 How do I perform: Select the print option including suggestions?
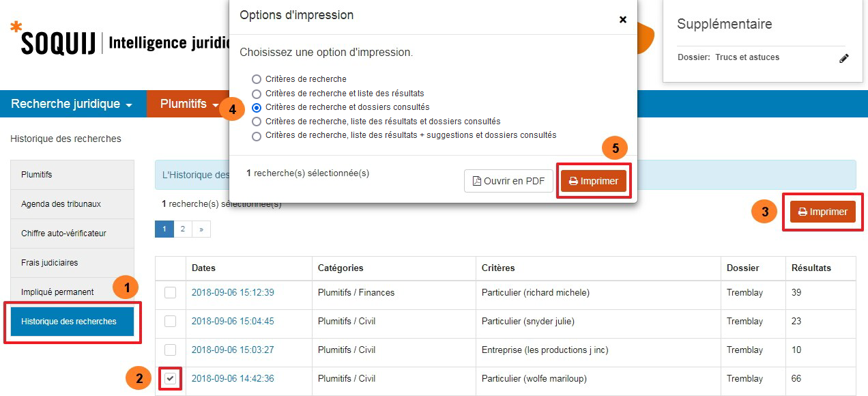[x=257, y=135]
